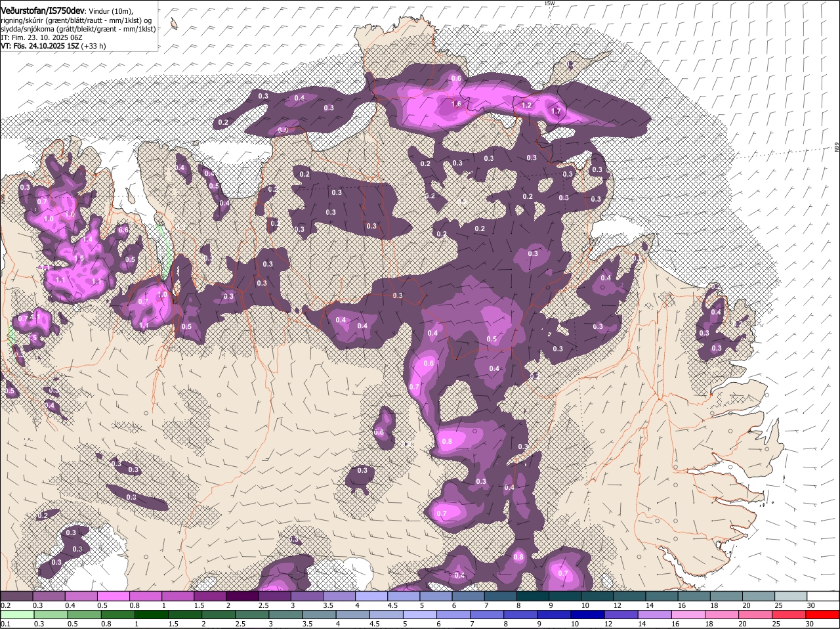
Task: Click the "rigning/skúrir" legend description line
Action: [76, 20]
